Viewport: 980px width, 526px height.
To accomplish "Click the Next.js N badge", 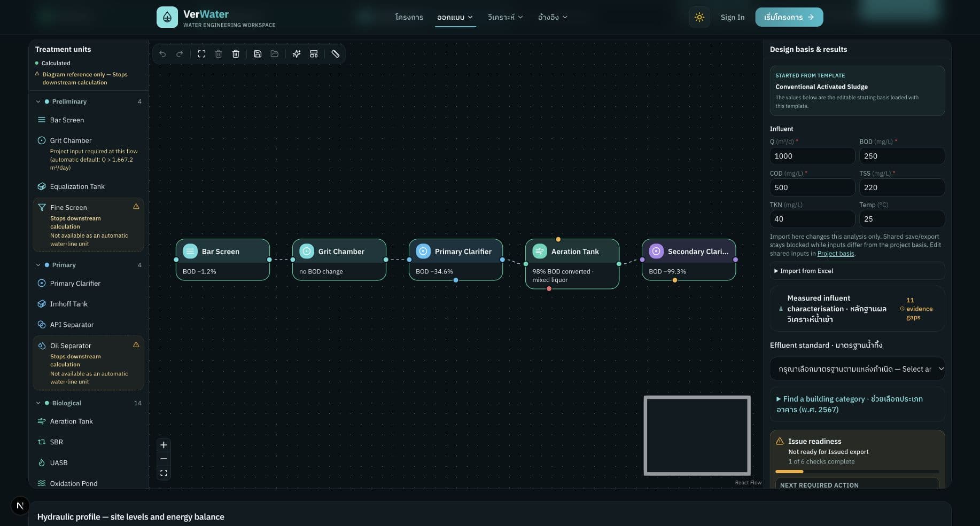I will coord(20,505).
